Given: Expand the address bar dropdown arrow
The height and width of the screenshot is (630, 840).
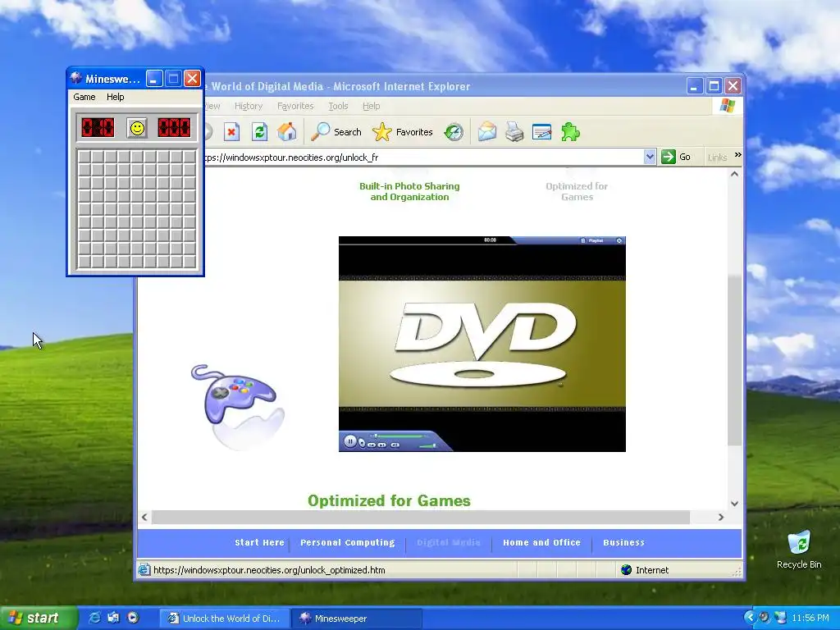Looking at the screenshot, I should point(650,157).
